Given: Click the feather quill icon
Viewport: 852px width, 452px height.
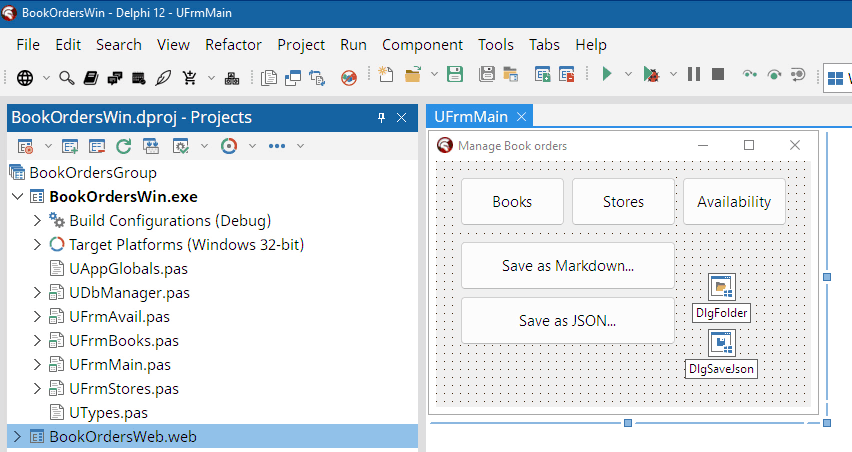Looking at the screenshot, I should click(x=163, y=78).
